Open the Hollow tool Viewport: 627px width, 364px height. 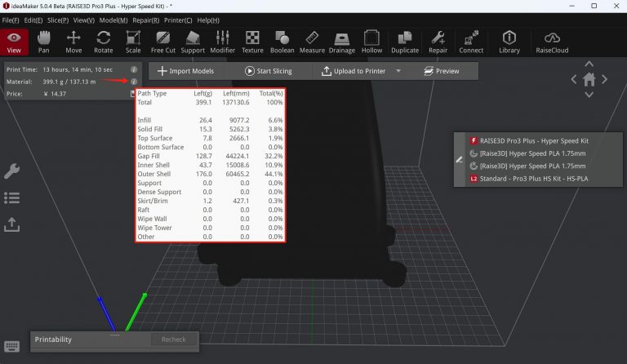point(372,42)
